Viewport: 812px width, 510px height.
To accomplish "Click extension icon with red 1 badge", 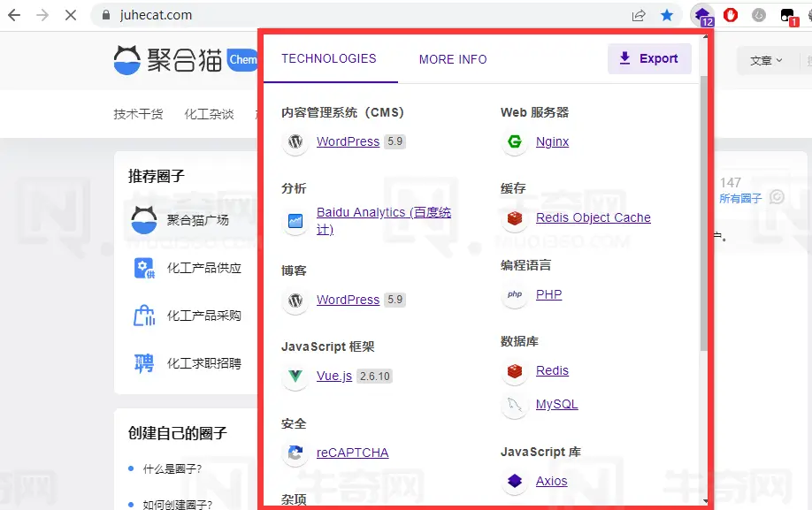I will pyautogui.click(x=789, y=16).
